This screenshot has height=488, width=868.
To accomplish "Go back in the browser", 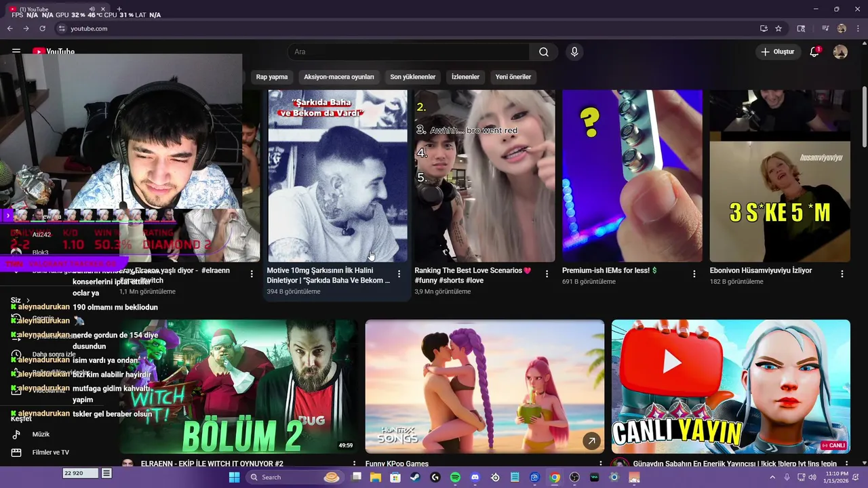I will pos(9,28).
